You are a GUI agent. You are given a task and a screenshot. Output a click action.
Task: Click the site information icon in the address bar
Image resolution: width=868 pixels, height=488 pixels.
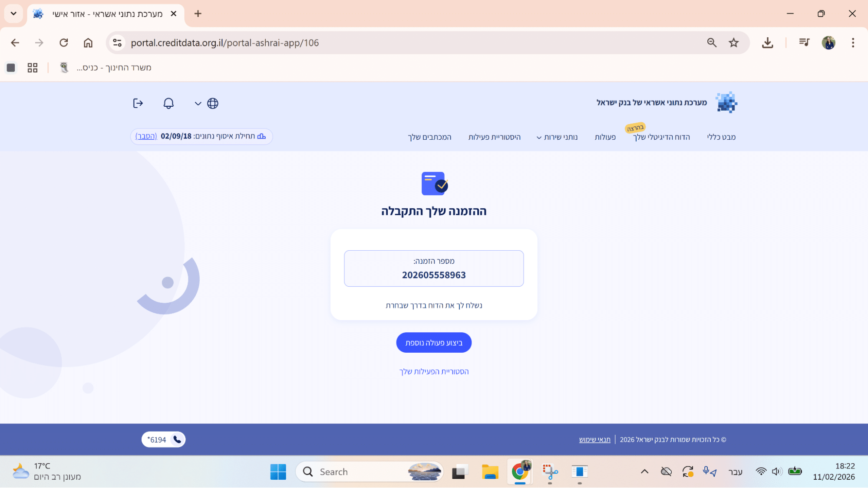pyautogui.click(x=117, y=43)
